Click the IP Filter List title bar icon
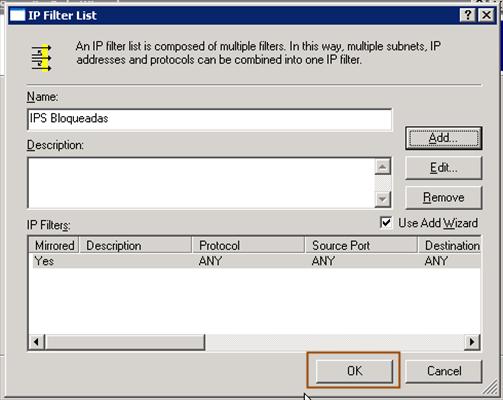This screenshot has height=400, width=503. [17, 15]
